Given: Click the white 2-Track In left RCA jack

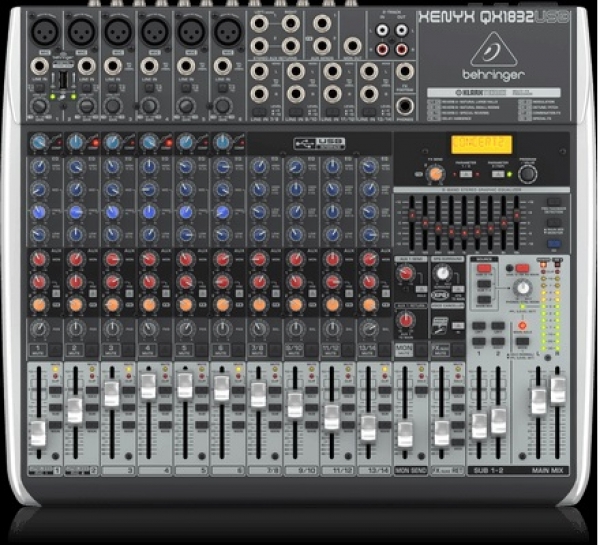Looking at the screenshot, I should click(x=382, y=30).
